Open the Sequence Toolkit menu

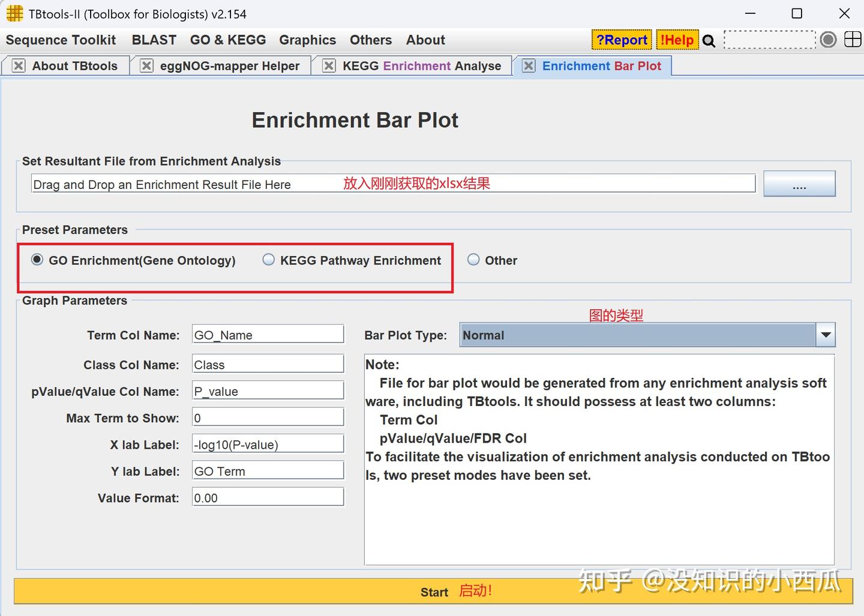(61, 40)
